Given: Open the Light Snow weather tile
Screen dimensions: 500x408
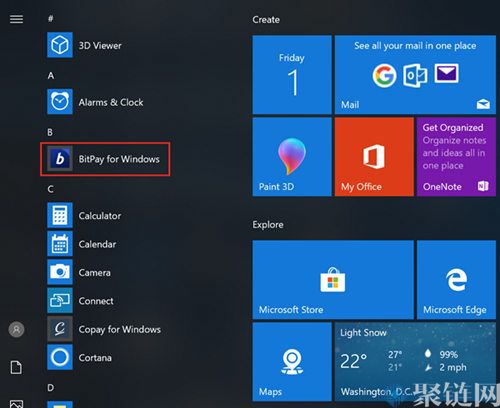Looking at the screenshot, I should point(415,362).
